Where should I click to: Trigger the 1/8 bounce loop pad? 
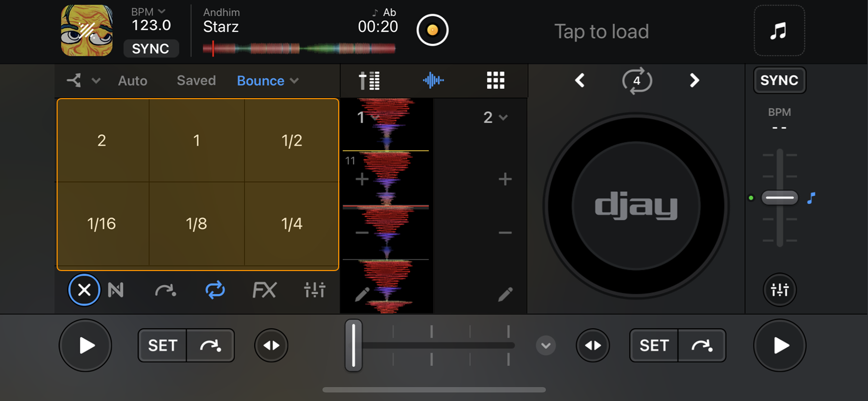pyautogui.click(x=196, y=224)
